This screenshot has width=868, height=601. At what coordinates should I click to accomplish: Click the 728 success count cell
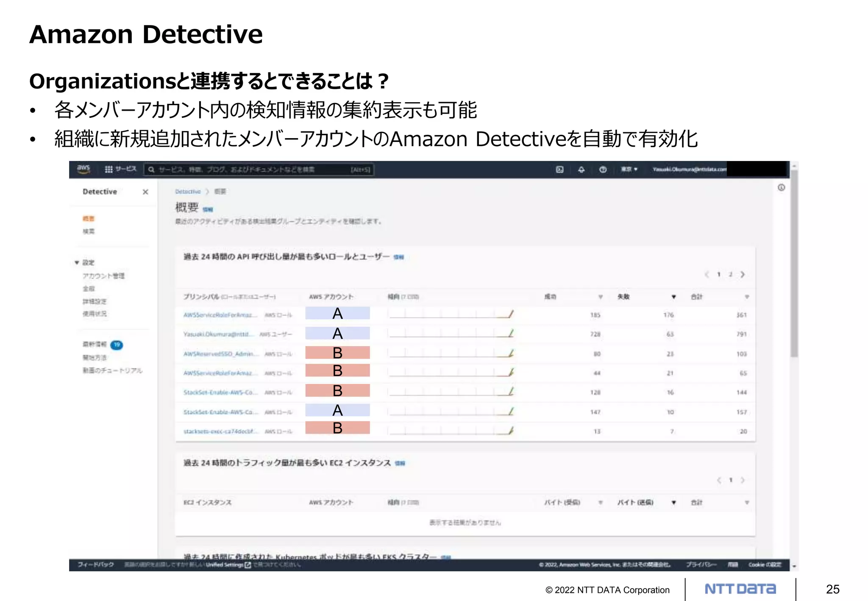point(595,334)
